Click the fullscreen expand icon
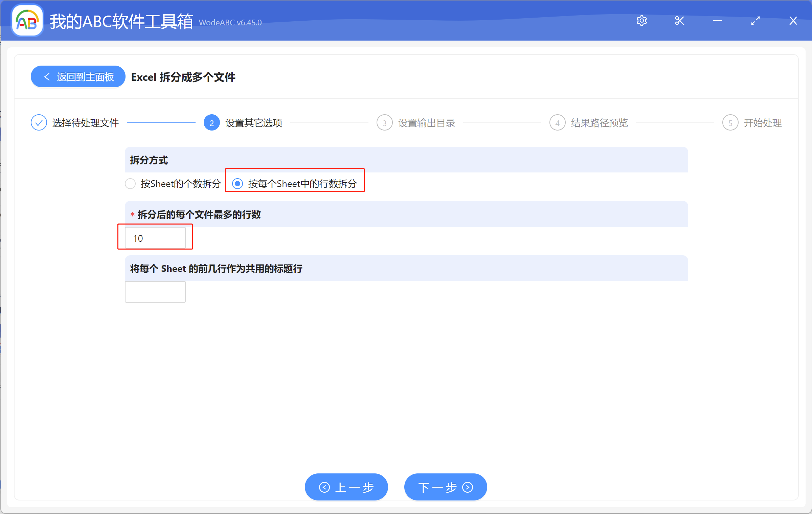 click(755, 21)
